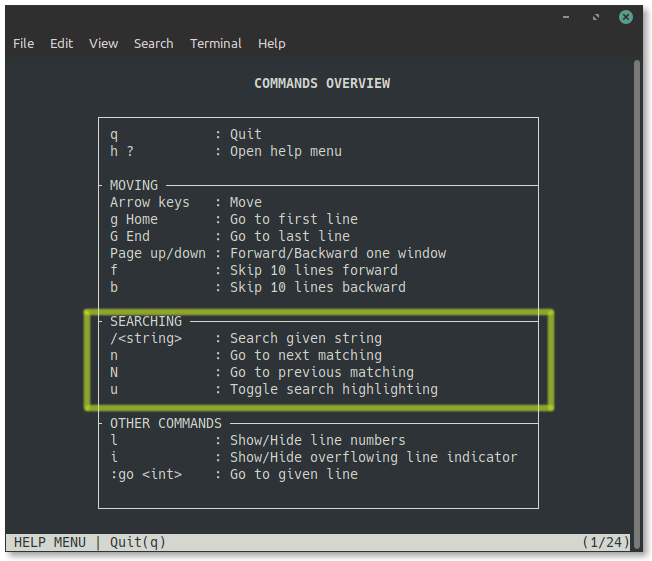Click 'Show/Hide line numbers' text
652x561 pixels.
[318, 440]
